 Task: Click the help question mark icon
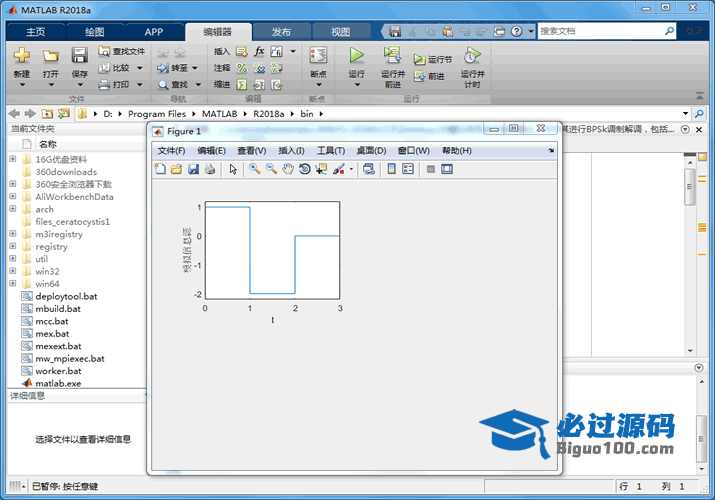coord(517,31)
